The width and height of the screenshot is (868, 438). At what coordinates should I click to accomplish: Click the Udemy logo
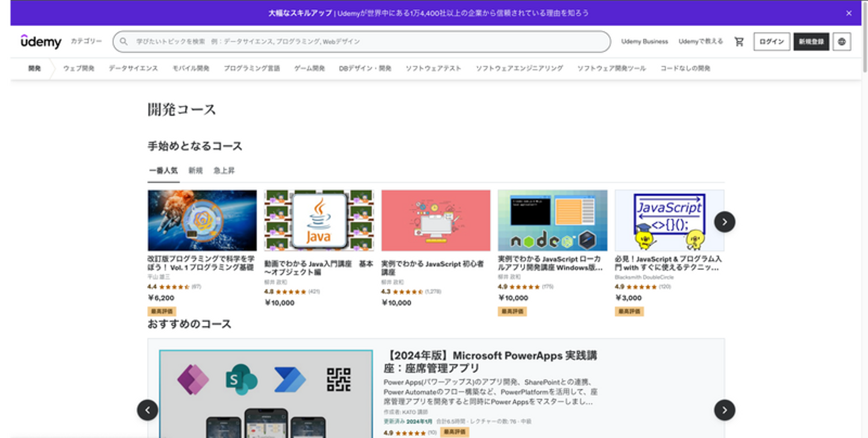[x=41, y=42]
